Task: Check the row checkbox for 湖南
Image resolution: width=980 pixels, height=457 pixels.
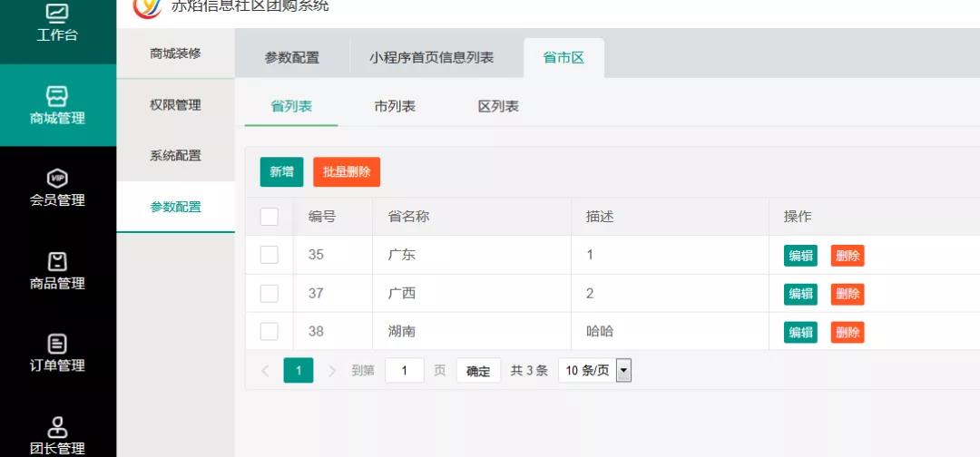Action: pyautogui.click(x=269, y=331)
